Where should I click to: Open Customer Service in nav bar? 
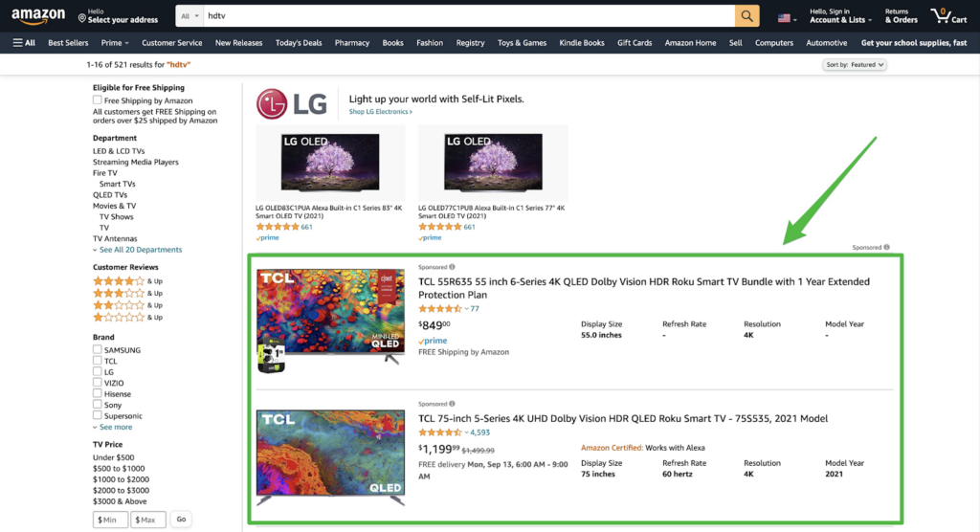pyautogui.click(x=172, y=43)
